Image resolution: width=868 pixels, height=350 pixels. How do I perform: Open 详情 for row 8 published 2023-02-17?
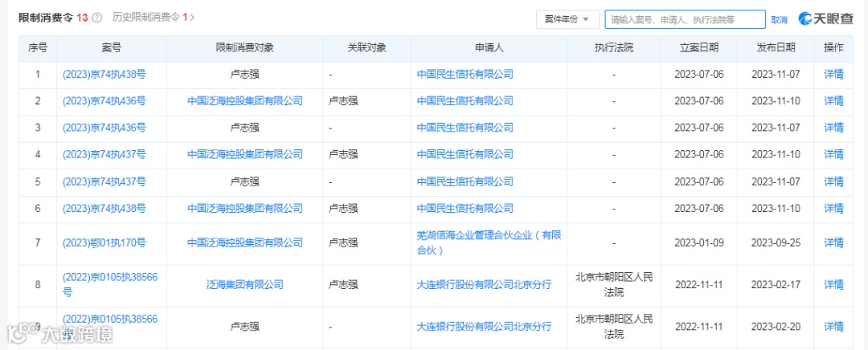833,285
